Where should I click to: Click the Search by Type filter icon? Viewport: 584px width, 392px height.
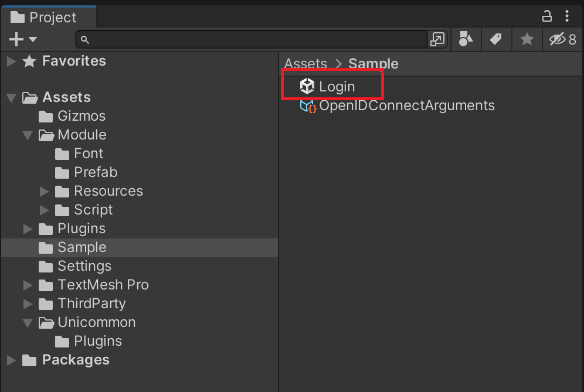[x=466, y=39]
